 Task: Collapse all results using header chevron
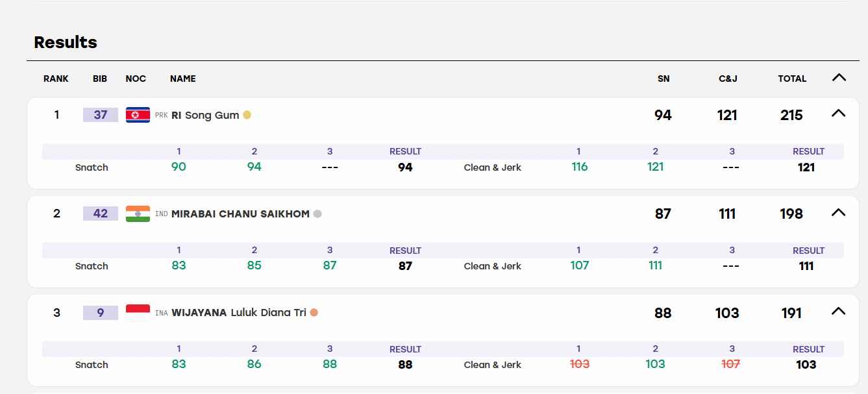(839, 78)
